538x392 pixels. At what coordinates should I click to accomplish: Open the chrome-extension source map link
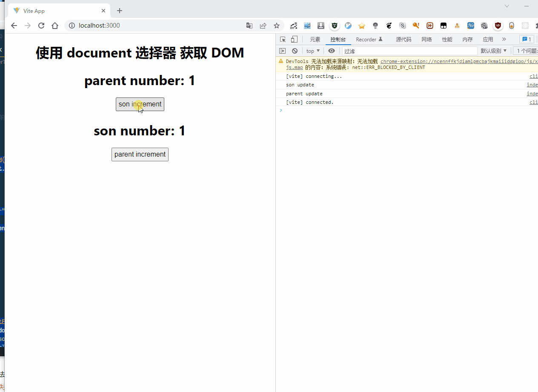[x=459, y=61]
